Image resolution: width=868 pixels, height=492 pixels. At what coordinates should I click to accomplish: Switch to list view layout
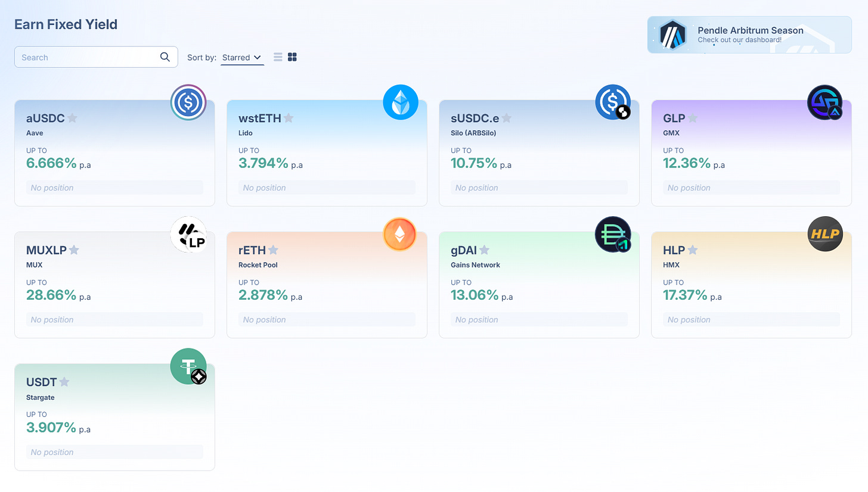coord(278,57)
